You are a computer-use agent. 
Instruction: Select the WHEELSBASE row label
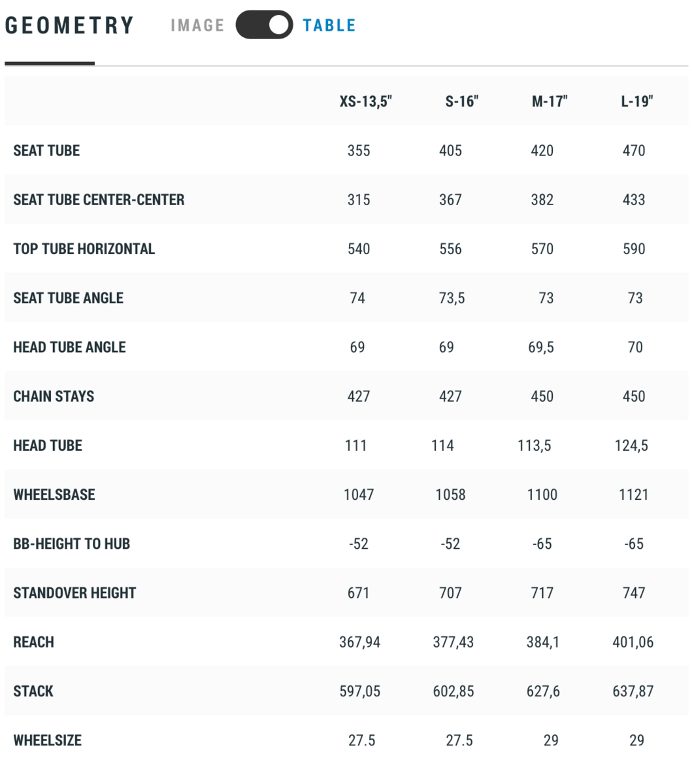pos(54,495)
